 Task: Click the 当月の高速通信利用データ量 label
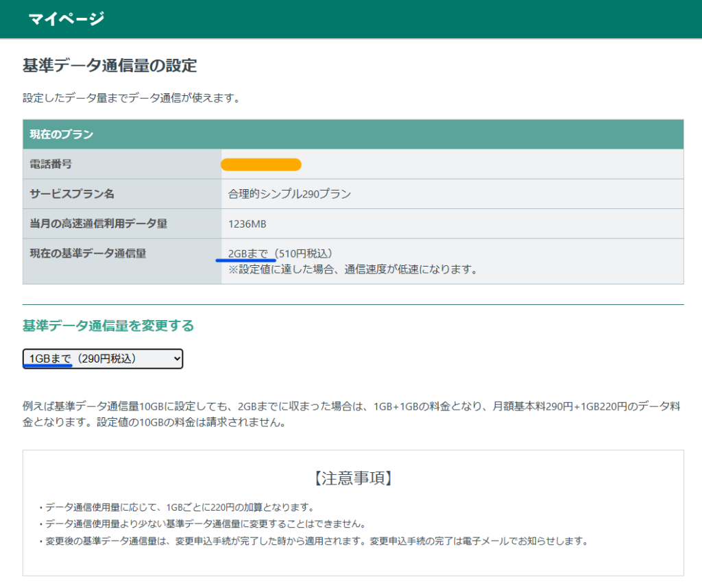[99, 223]
